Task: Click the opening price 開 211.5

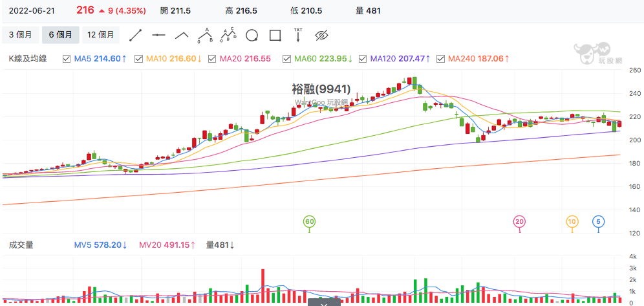Action: [175, 11]
